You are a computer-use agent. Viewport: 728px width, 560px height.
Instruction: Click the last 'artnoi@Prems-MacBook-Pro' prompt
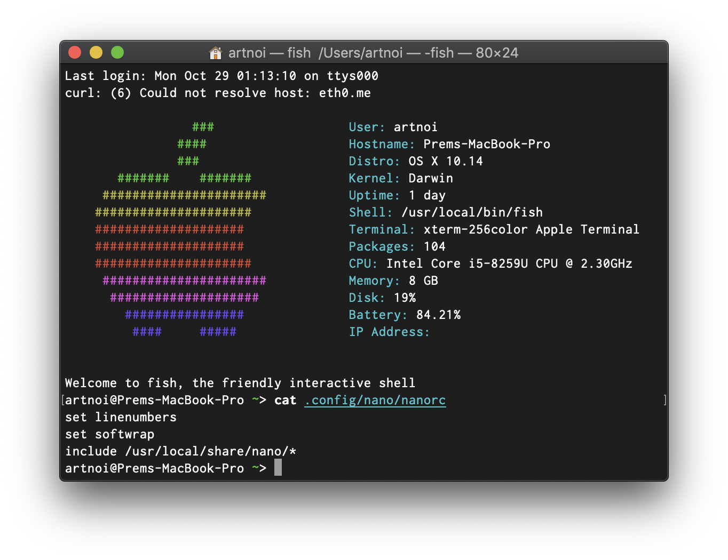[x=165, y=468]
